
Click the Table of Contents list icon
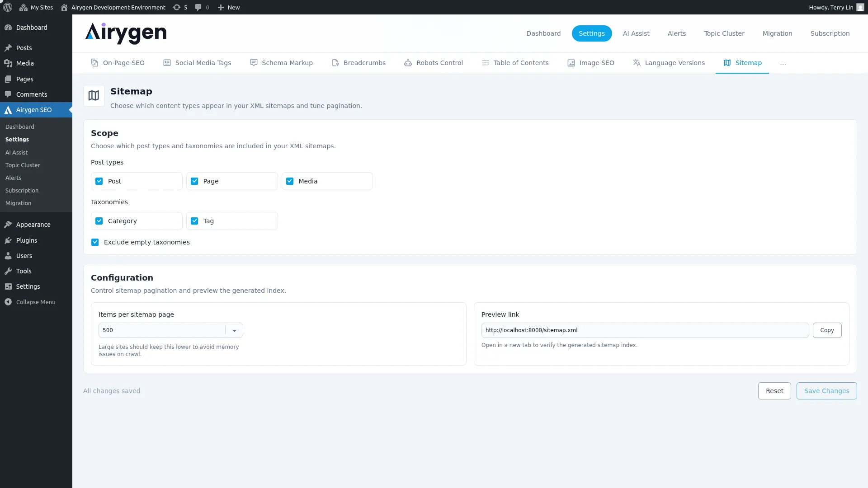(486, 63)
